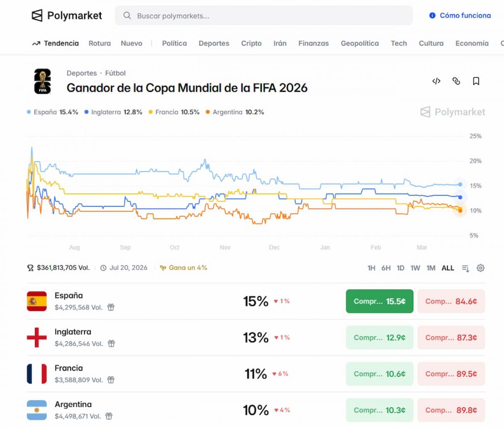Open chart settings via gear icon
The image size is (504, 427).
click(x=481, y=268)
